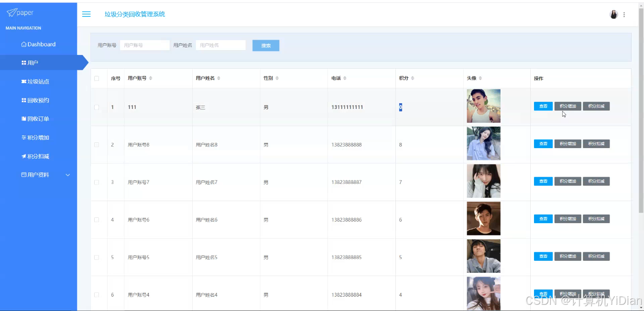Click 积分扣减 button for 用户账号8
The height and width of the screenshot is (311, 644).
[596, 144]
